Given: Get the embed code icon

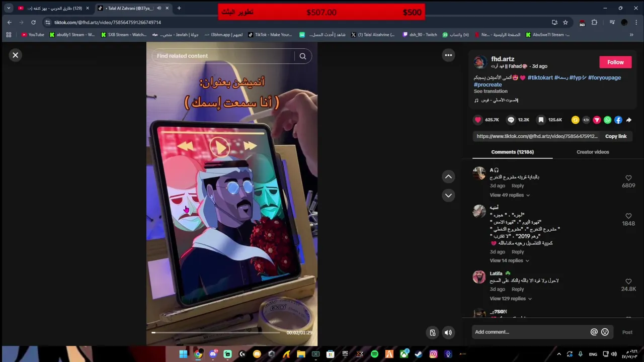Looking at the screenshot, I should [x=586, y=120].
